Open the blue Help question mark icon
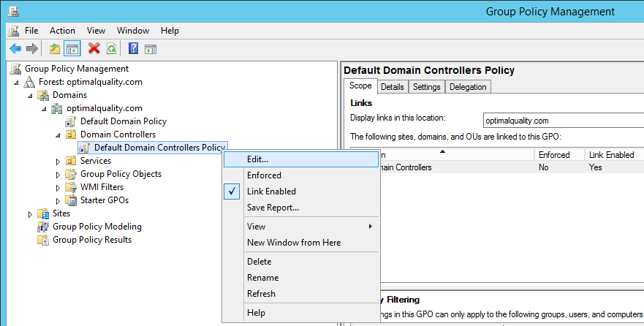Image resolution: width=644 pixels, height=326 pixels. [x=133, y=49]
